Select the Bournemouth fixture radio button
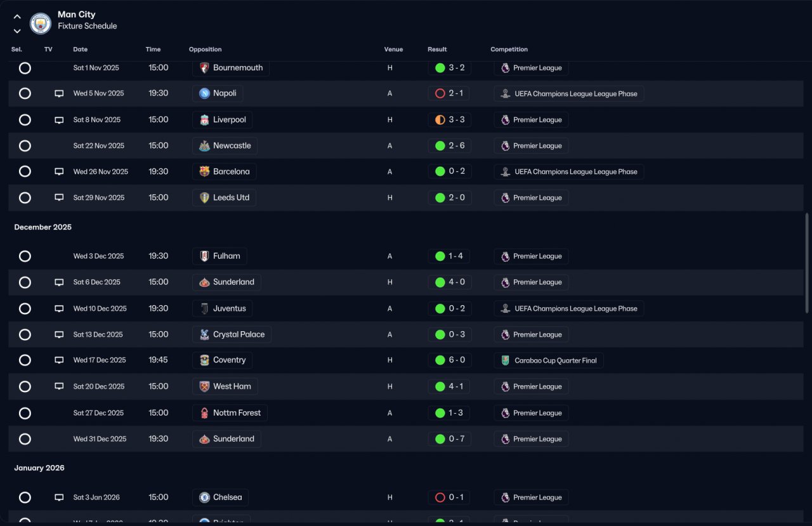This screenshot has height=526, width=812. pyautogui.click(x=25, y=68)
